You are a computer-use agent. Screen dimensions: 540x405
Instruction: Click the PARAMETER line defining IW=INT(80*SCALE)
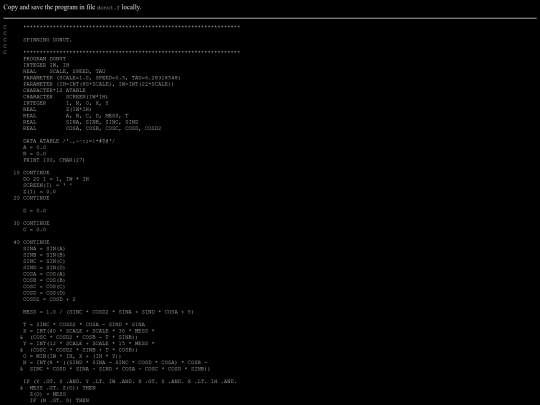tap(98, 84)
